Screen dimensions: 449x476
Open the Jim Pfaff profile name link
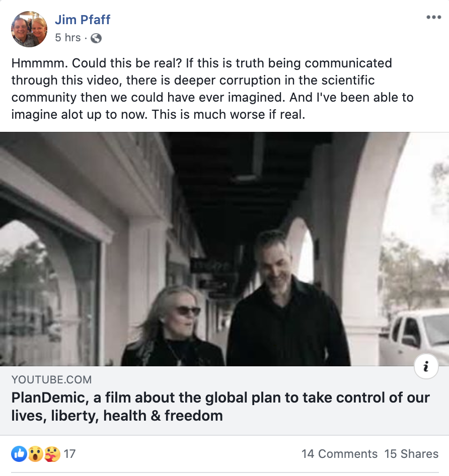(83, 20)
